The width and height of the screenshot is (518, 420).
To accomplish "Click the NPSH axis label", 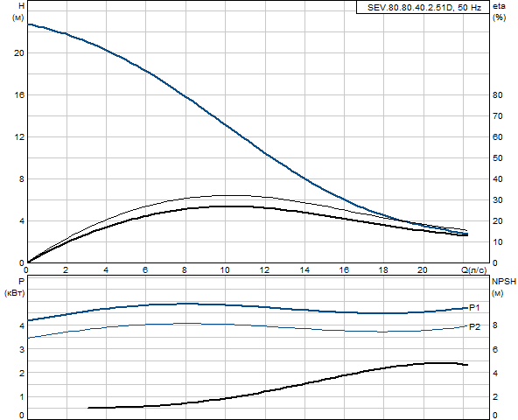I will pyautogui.click(x=504, y=282).
